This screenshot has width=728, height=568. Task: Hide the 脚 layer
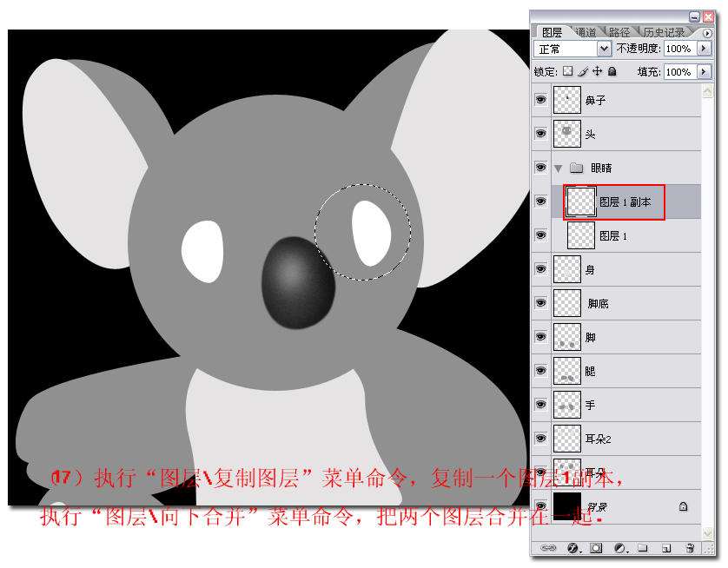[541, 336]
